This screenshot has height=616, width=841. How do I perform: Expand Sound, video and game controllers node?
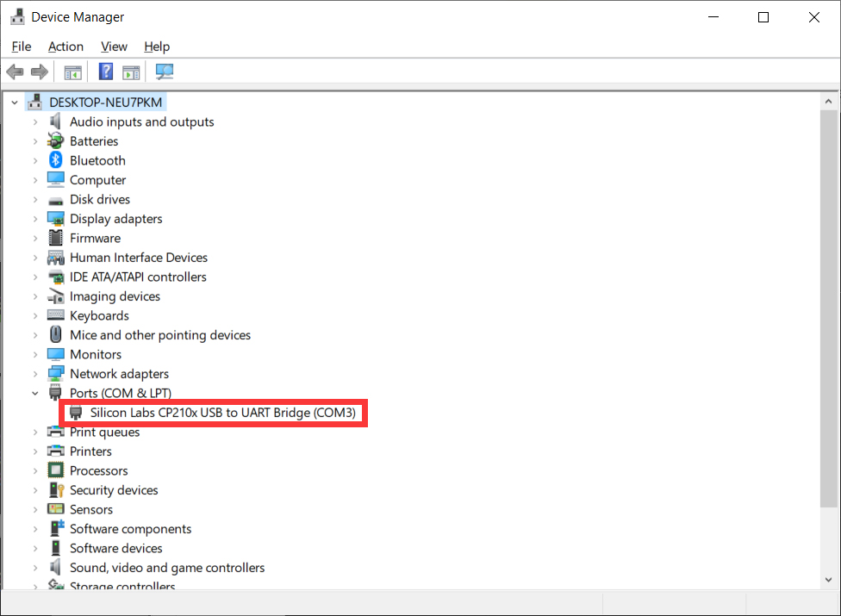coord(34,568)
